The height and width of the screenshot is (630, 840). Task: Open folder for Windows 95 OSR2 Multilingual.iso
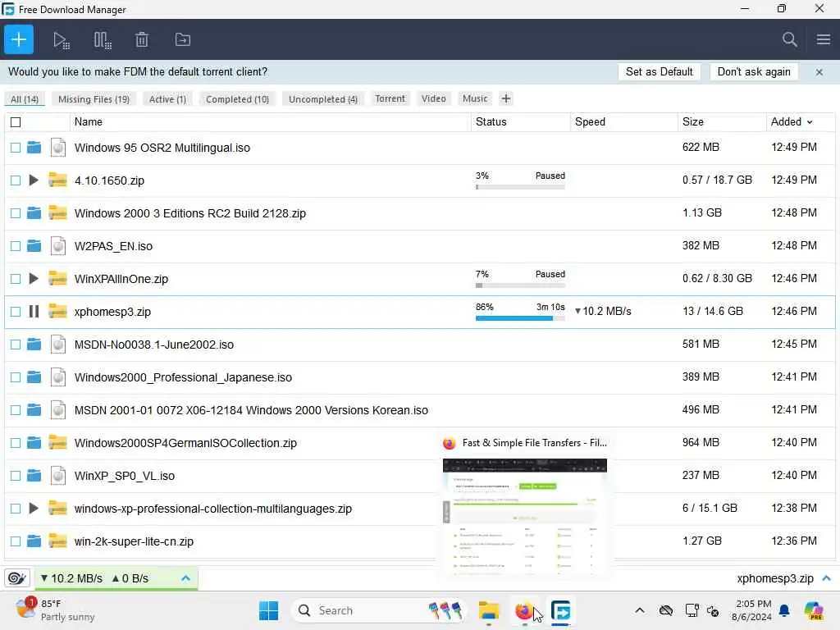[x=34, y=148]
